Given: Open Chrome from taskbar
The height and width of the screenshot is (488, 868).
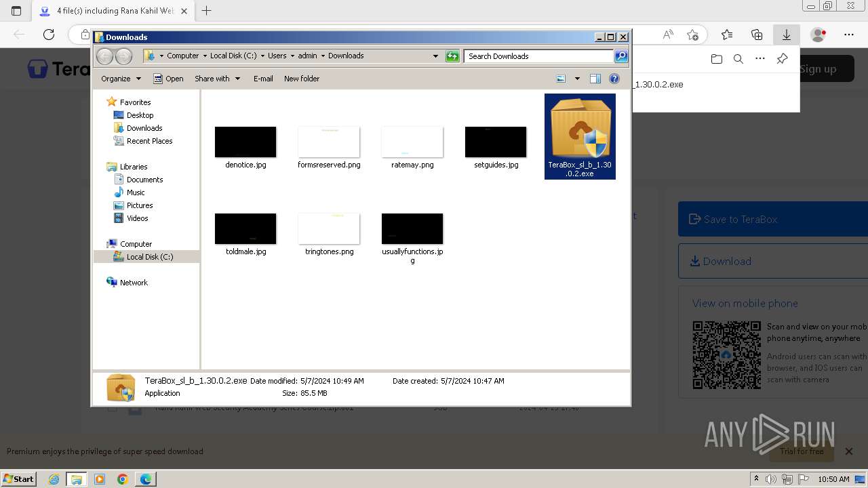Looking at the screenshot, I should pyautogui.click(x=122, y=479).
